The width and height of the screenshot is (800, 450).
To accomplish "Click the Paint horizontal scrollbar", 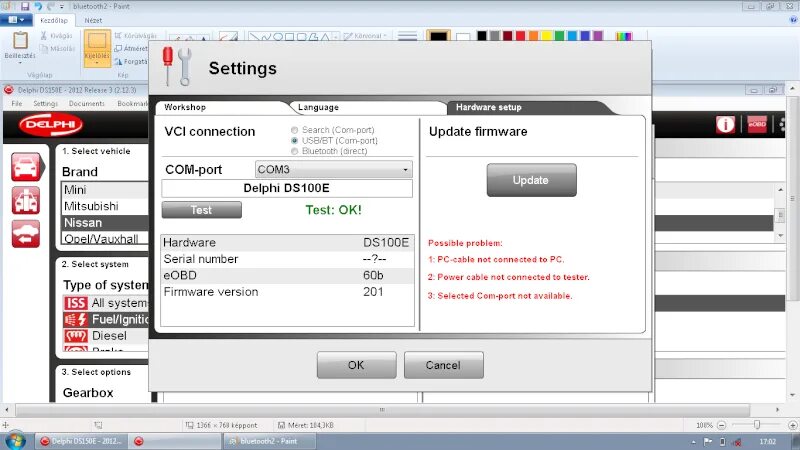I will point(382,410).
